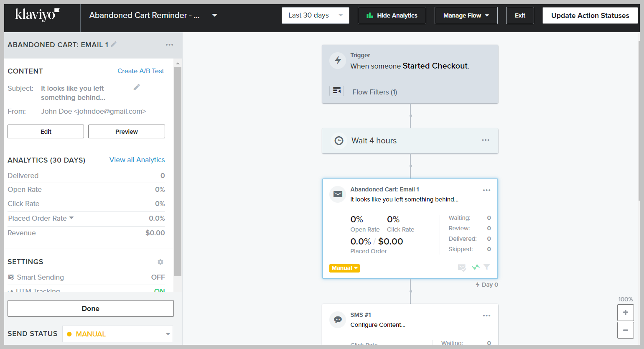Click the Skipped count on Email 1 card
The image size is (644, 349).
pos(489,249)
